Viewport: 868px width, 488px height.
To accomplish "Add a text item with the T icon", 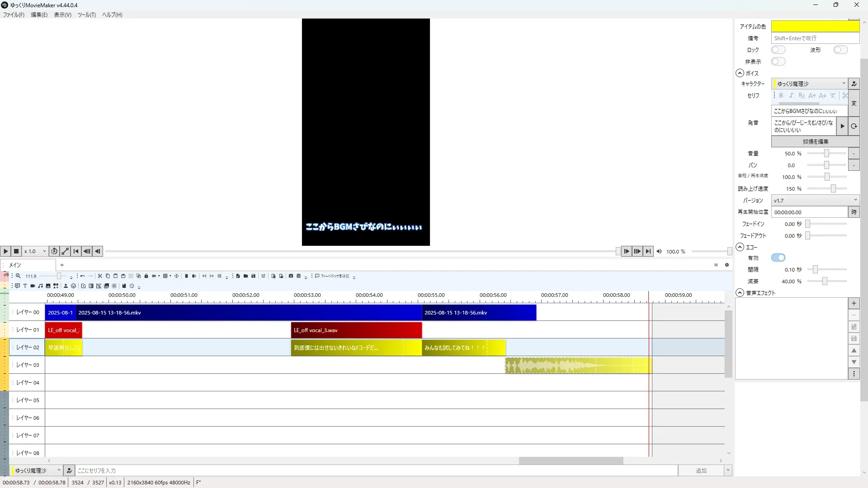I will pos(25,286).
